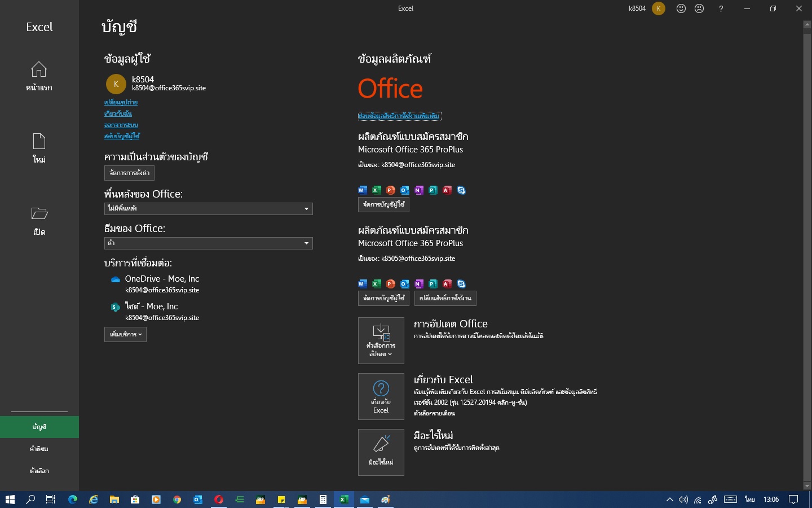This screenshot has height=508, width=812.
Task: Open the Feedback (คำติชม) sidebar item
Action: [39, 449]
